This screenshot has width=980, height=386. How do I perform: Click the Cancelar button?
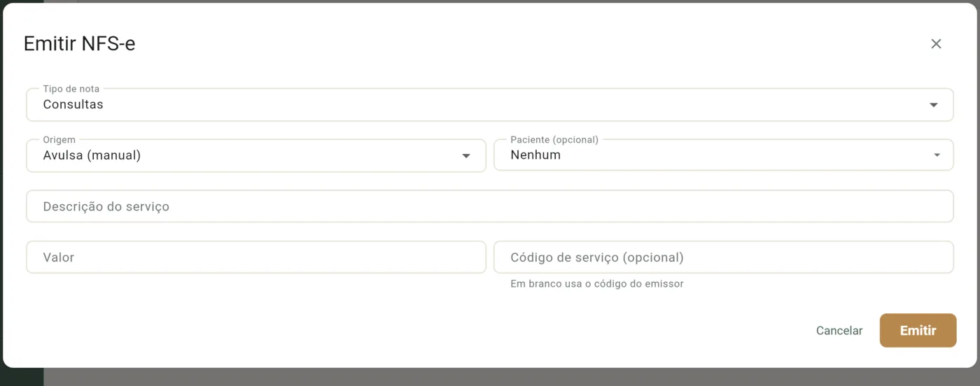(x=839, y=331)
